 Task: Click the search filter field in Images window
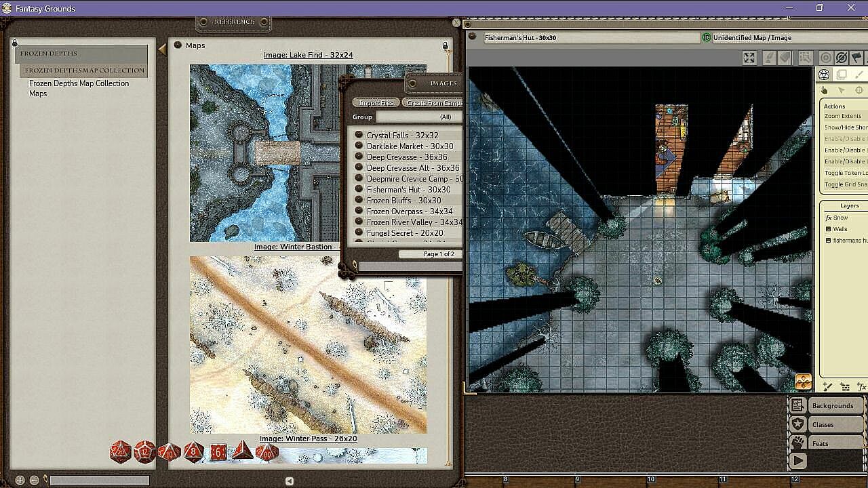coord(410,267)
